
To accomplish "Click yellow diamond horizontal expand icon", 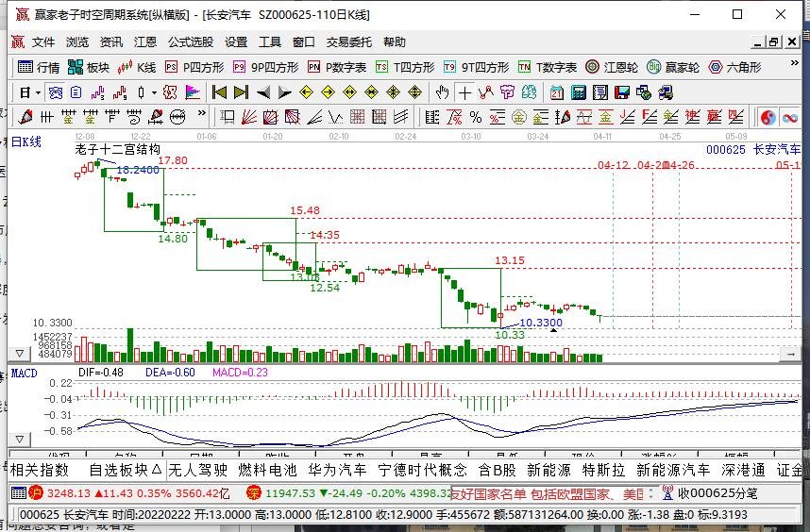I will pos(349,92).
